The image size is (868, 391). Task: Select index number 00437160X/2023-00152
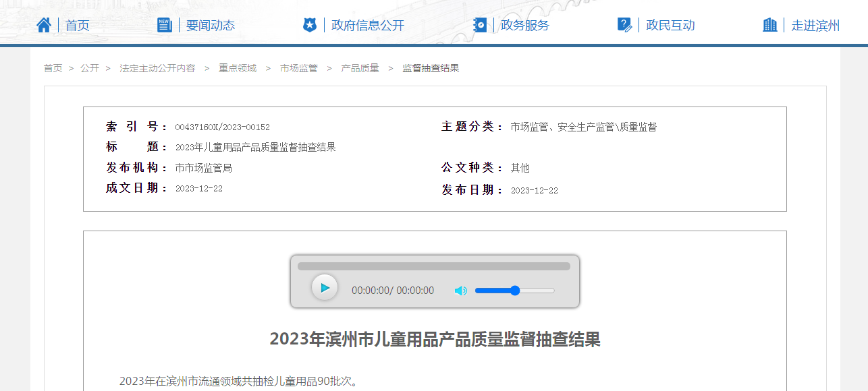(x=223, y=127)
